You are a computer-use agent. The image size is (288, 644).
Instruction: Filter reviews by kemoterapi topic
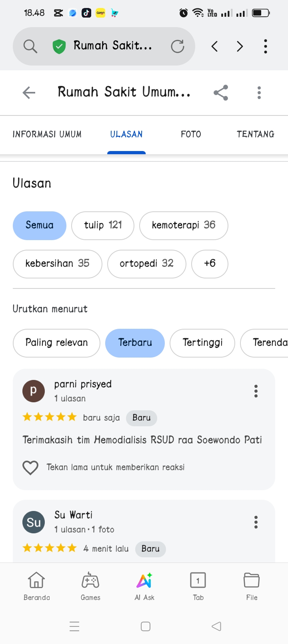(x=184, y=225)
